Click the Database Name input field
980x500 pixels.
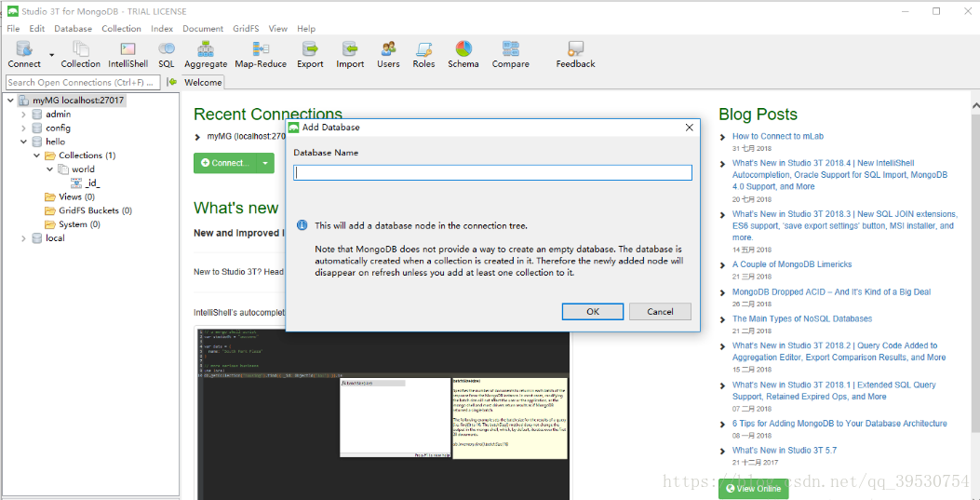(492, 172)
